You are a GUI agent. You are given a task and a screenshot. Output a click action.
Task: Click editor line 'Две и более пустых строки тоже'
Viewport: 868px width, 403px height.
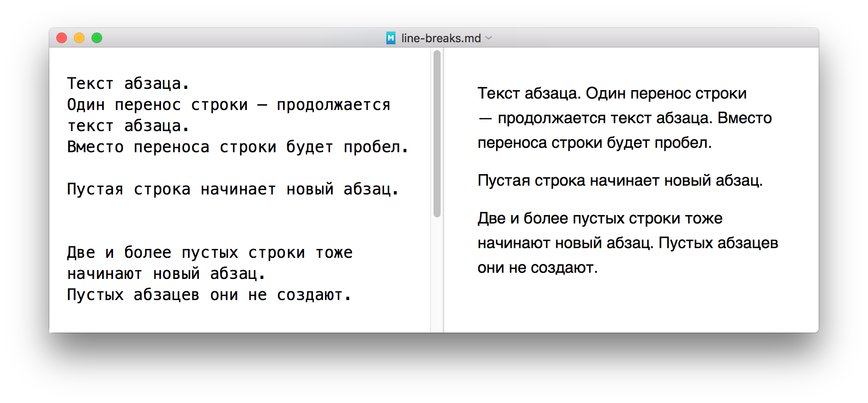[x=210, y=253]
